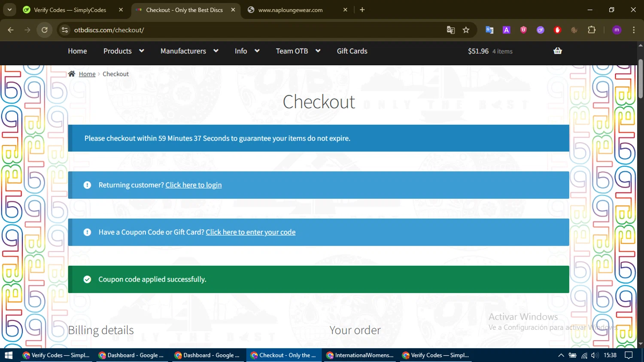Screen dimensions: 644x362
Task: Open the Windows Start button
Action: pos(9,355)
